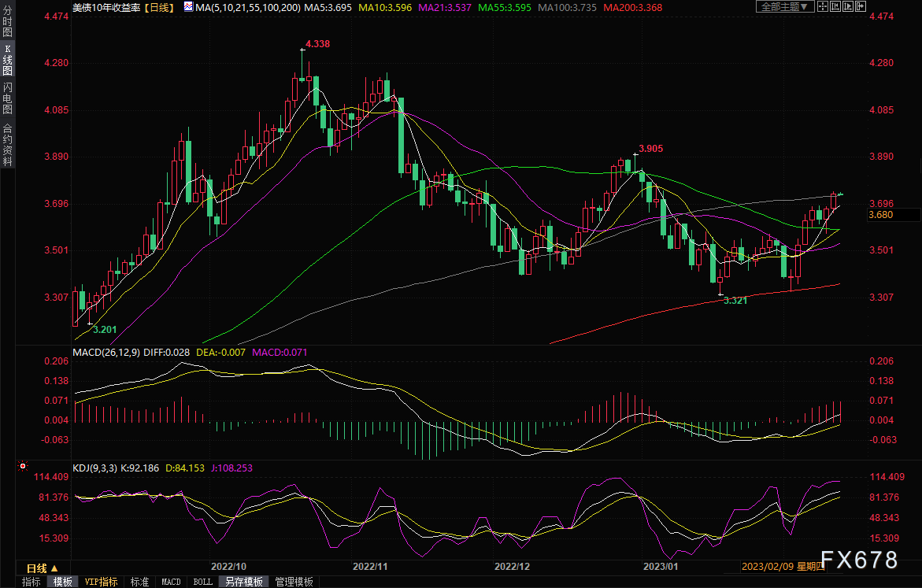
Task: Expand the 日线 period selector
Action: [43, 568]
